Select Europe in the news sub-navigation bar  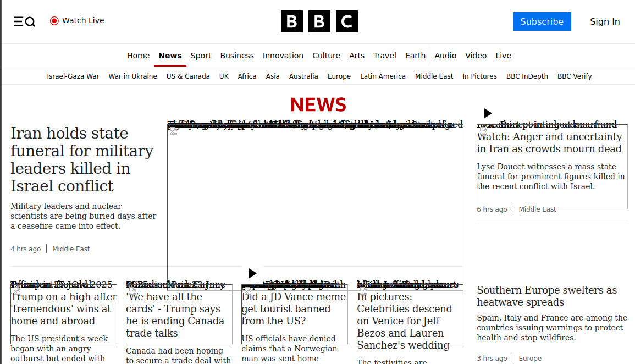coord(339,76)
